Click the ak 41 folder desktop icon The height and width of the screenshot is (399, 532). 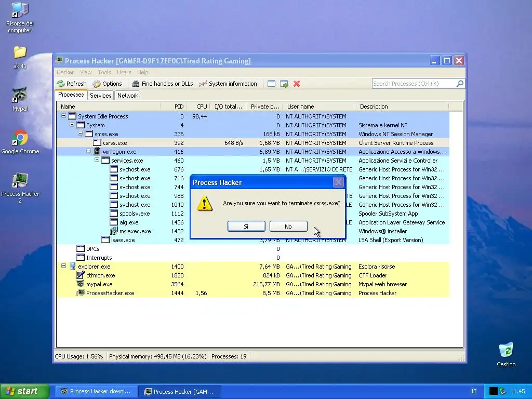(20, 57)
